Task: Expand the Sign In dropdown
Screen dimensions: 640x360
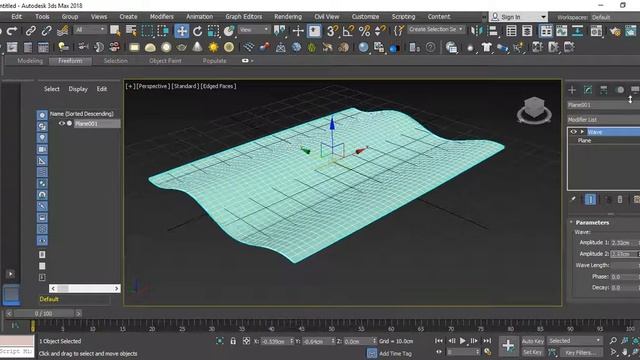Action: (x=543, y=17)
